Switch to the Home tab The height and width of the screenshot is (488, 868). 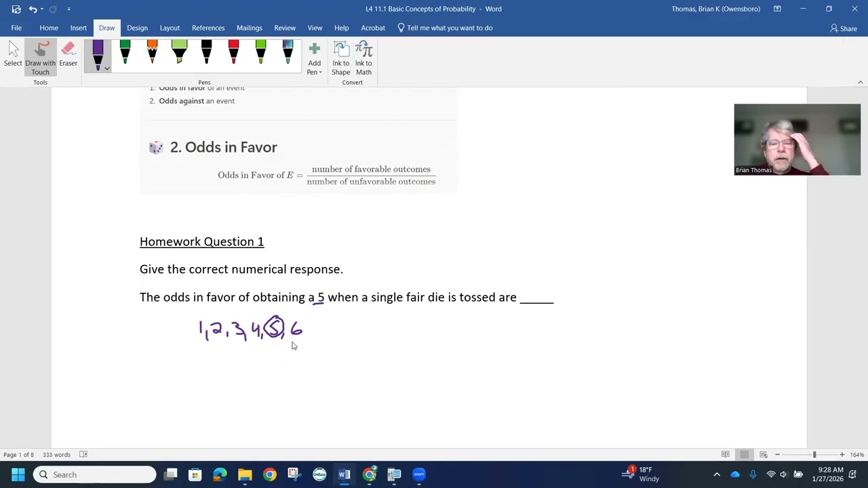pyautogui.click(x=49, y=28)
